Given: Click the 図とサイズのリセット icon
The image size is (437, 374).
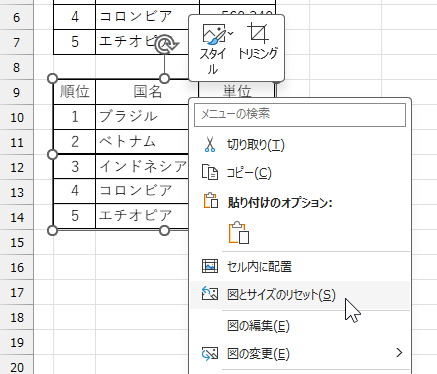Looking at the screenshot, I should pyautogui.click(x=210, y=294).
